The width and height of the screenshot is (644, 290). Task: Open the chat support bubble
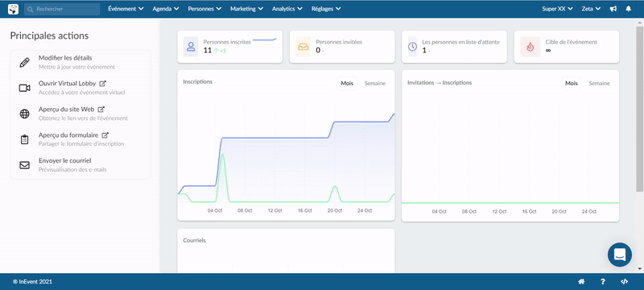[x=619, y=255]
